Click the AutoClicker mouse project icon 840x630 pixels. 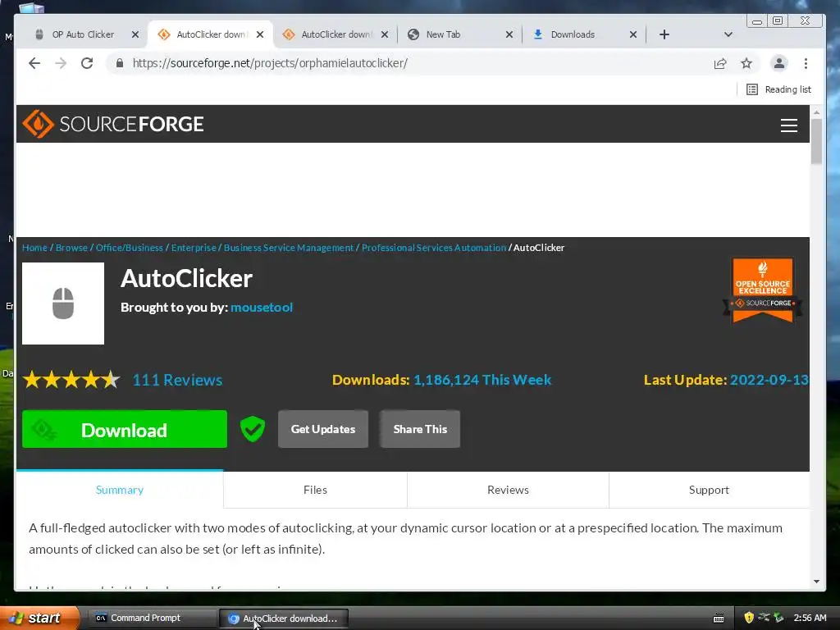[x=63, y=304]
